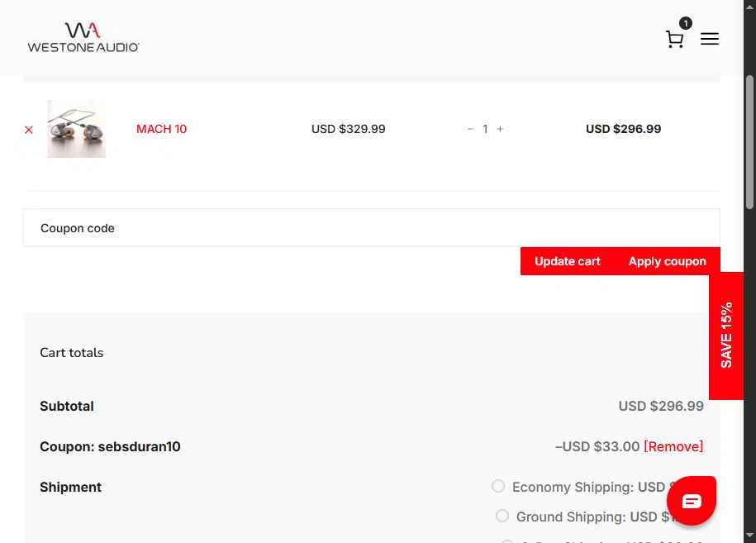
Task: Click the Coupon code input field
Action: pos(372,228)
